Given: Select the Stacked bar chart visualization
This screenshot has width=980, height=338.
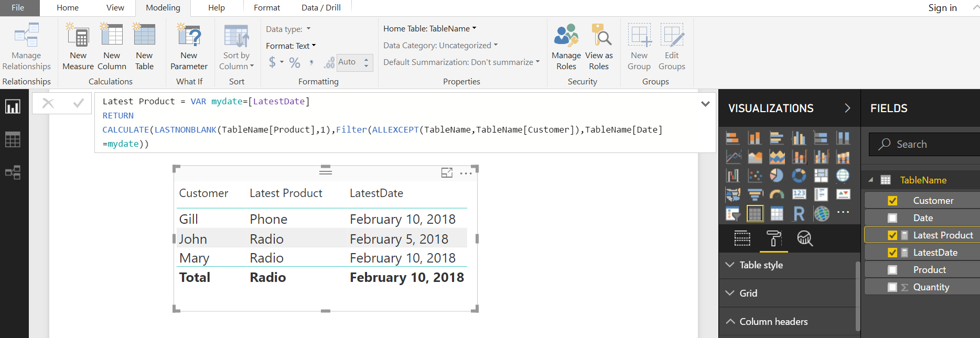Looking at the screenshot, I should (733, 138).
